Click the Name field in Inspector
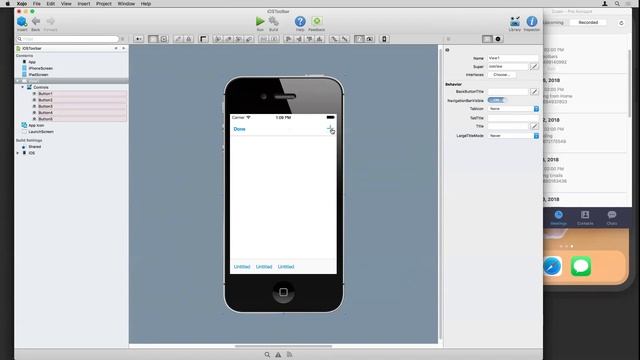The width and height of the screenshot is (640, 360). pos(513,58)
